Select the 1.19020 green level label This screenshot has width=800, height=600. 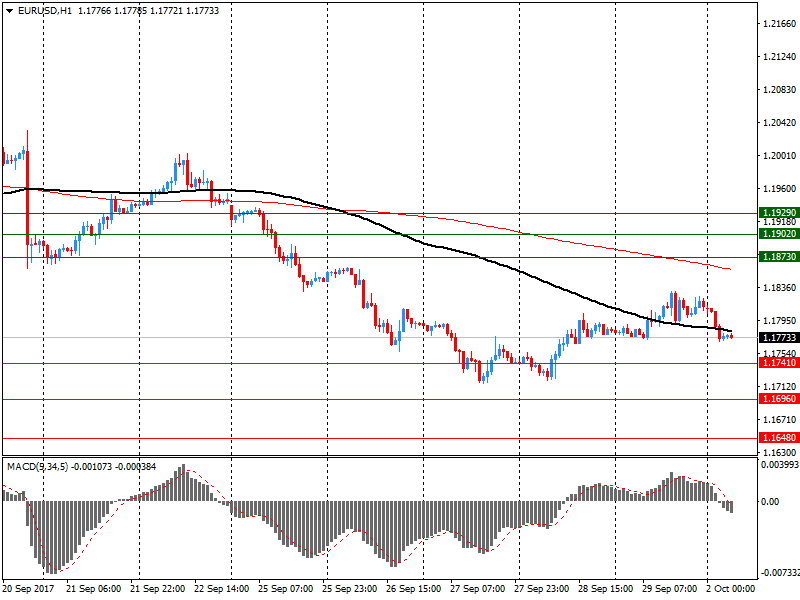point(779,234)
